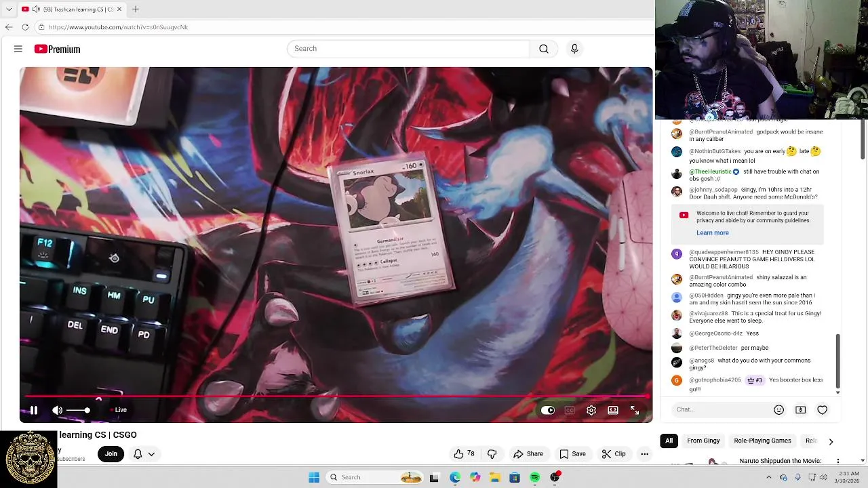Open File Explorer from taskbar
Viewport: 868px width, 488px height.
pos(495,477)
